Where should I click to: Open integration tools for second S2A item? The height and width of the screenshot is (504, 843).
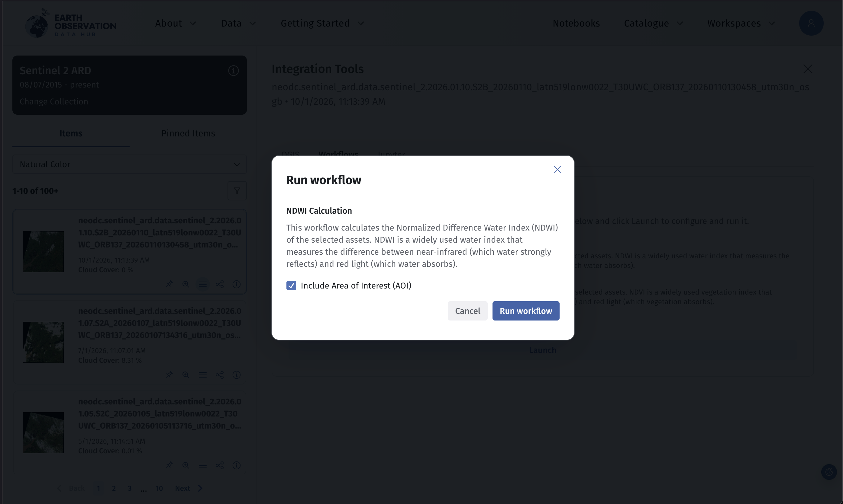(x=202, y=375)
